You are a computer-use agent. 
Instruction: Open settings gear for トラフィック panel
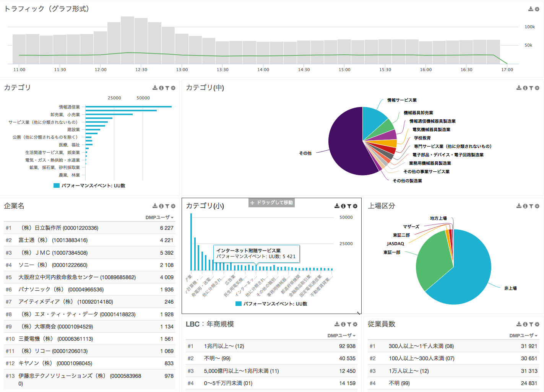tap(537, 9)
